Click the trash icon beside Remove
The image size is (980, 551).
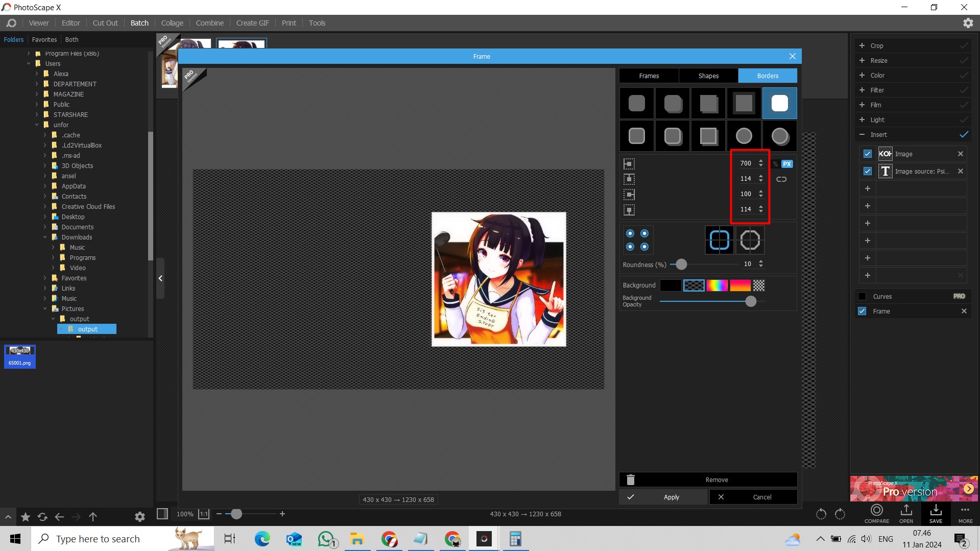(x=631, y=480)
